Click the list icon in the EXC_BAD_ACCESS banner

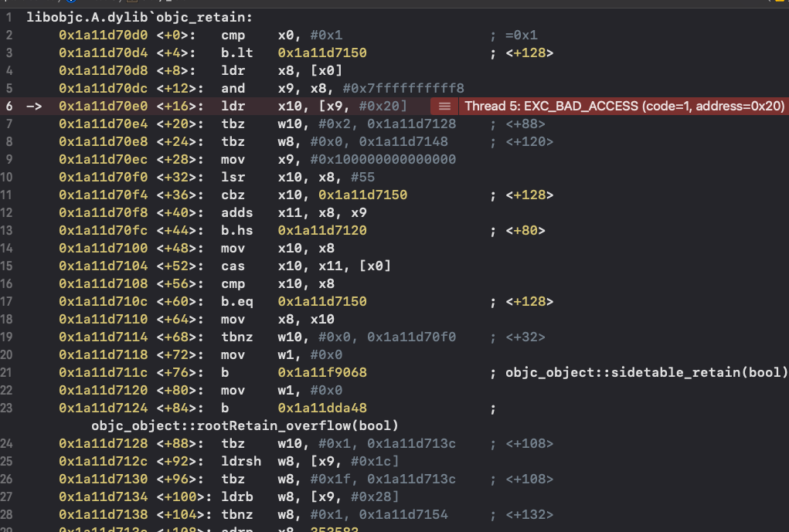(444, 106)
